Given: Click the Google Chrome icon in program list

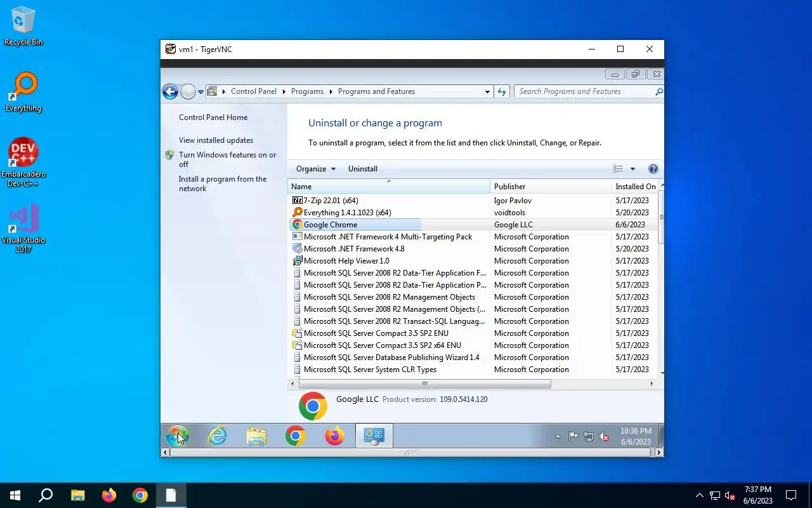Looking at the screenshot, I should pyautogui.click(x=297, y=225).
